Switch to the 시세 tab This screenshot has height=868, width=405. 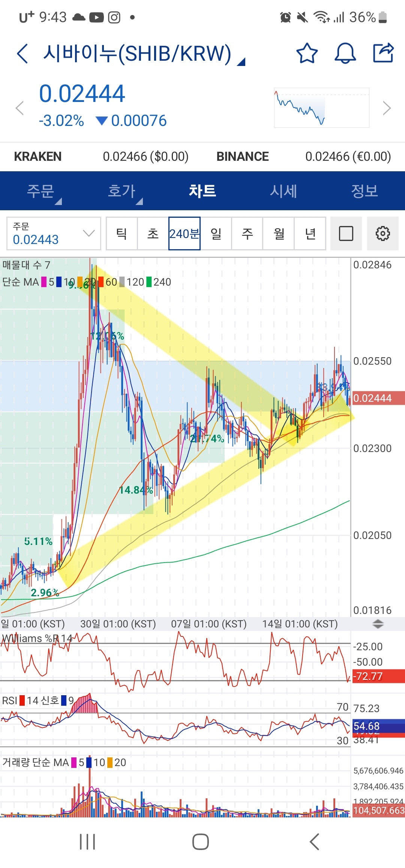283,191
